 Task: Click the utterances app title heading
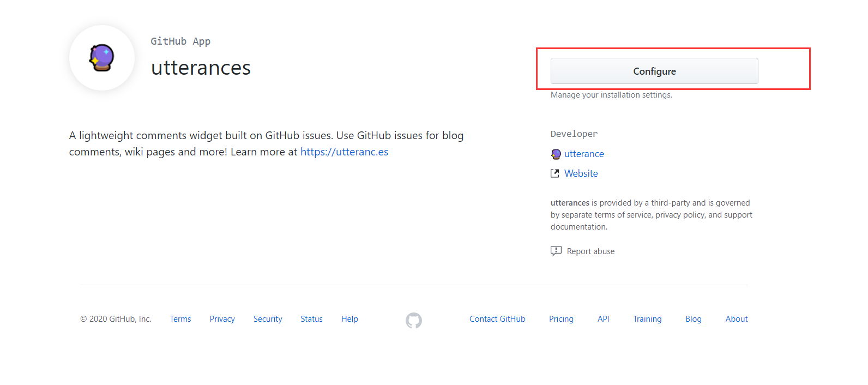201,68
